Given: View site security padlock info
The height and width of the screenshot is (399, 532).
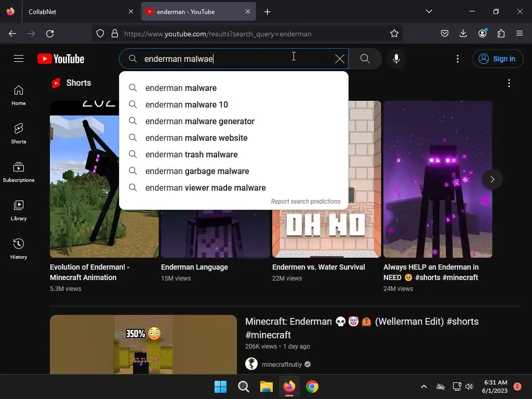Looking at the screenshot, I should click(x=115, y=34).
